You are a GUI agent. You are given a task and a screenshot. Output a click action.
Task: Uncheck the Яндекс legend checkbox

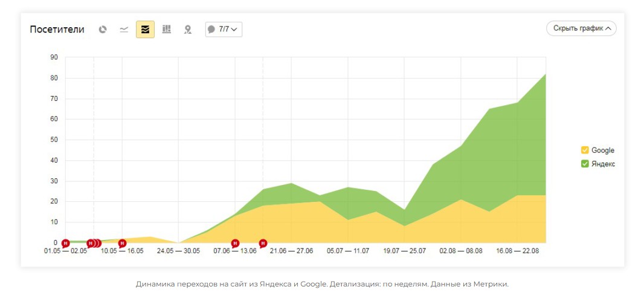tap(585, 164)
